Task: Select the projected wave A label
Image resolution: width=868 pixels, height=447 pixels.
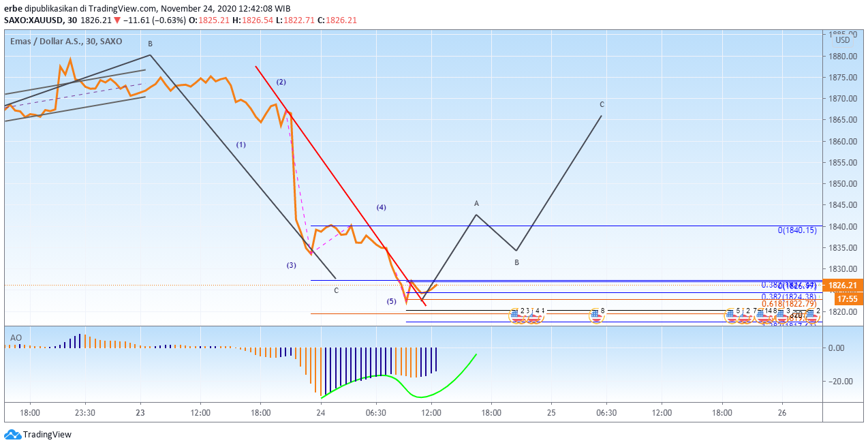Action: click(477, 203)
